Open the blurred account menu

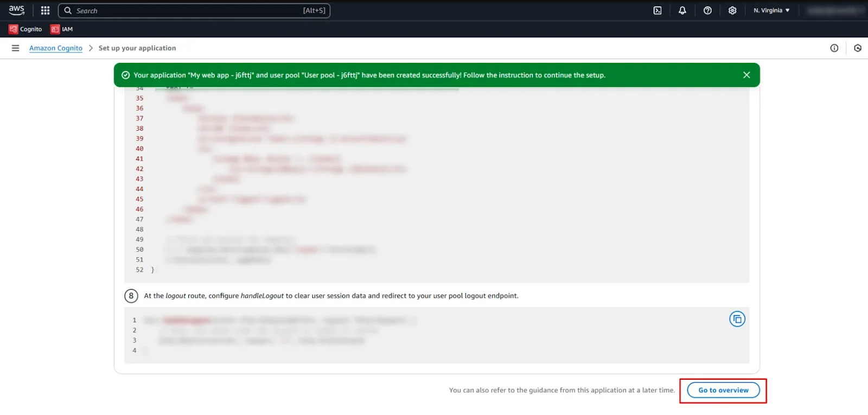click(x=834, y=10)
